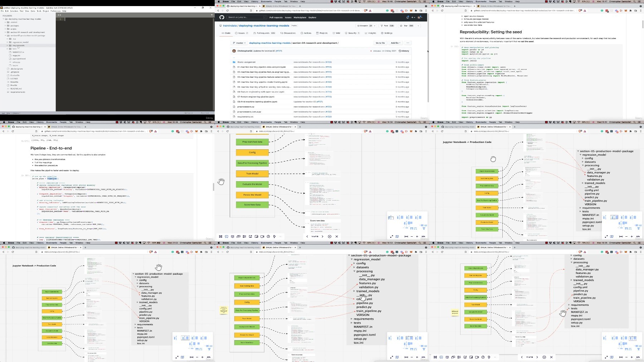Start video chat from the camera icon, Miro toolbar 14 of 18

262,236
